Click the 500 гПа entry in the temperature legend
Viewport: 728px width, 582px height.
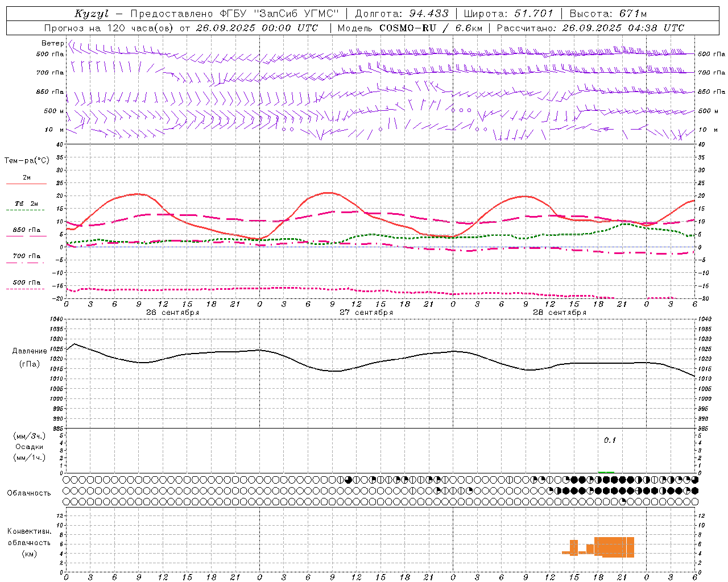27,282
